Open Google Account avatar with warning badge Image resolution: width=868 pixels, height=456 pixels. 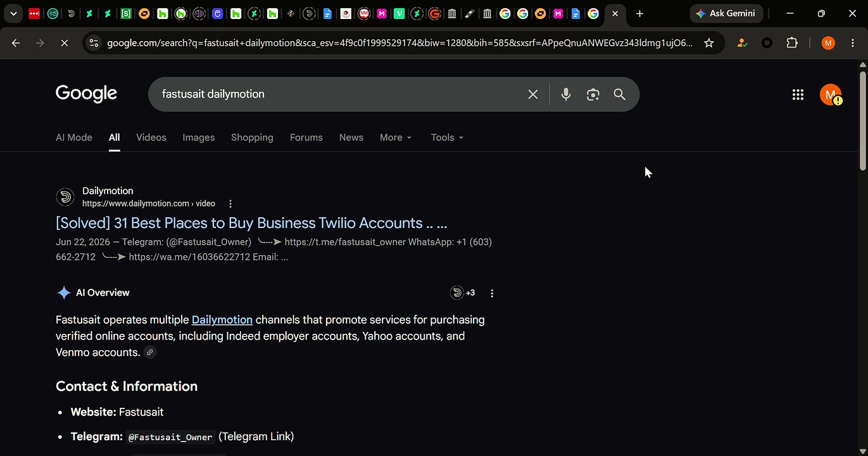point(831,94)
